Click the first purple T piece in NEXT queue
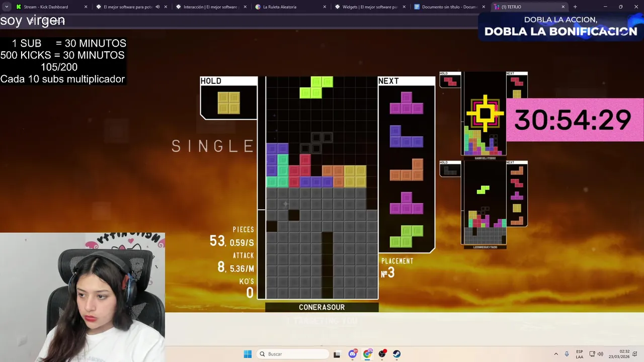The height and width of the screenshot is (362, 644). pos(407,103)
